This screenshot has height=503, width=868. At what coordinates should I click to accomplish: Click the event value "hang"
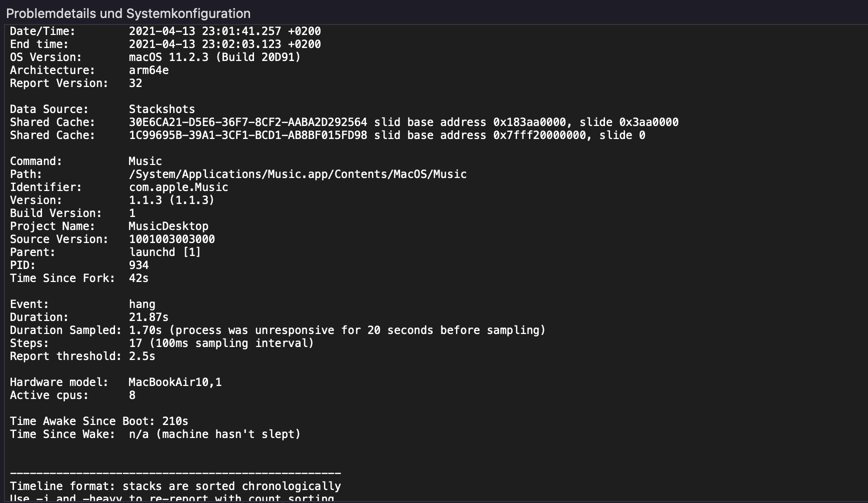coord(142,304)
